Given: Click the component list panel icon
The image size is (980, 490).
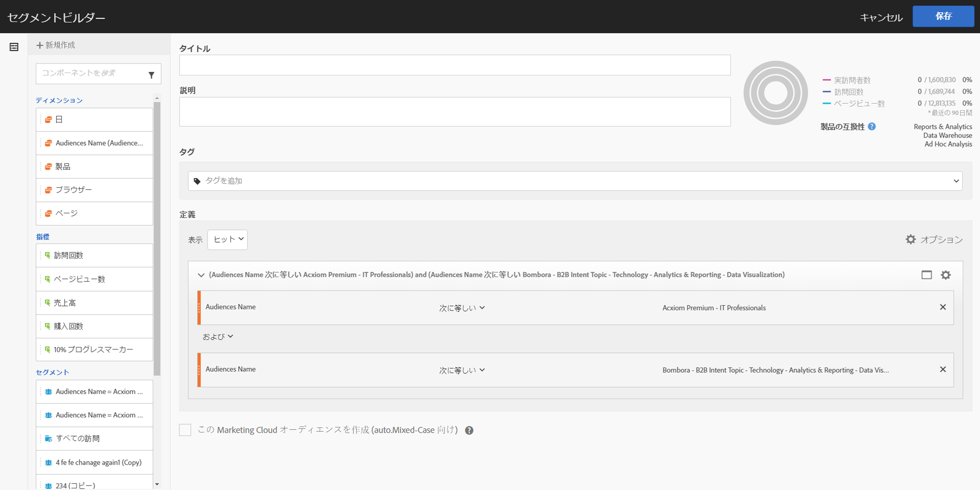Looking at the screenshot, I should click(14, 47).
